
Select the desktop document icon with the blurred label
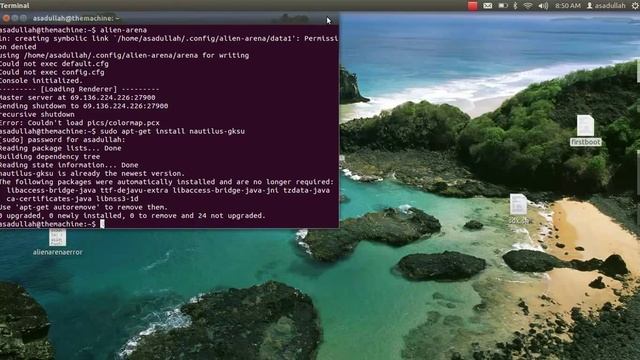click(x=518, y=209)
